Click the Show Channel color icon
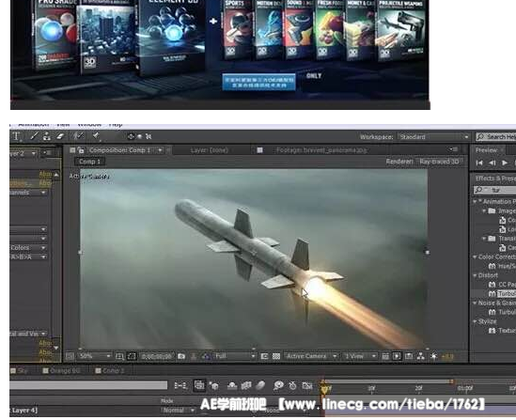Image resolution: width=516 pixels, height=420 pixels. tap(206, 356)
